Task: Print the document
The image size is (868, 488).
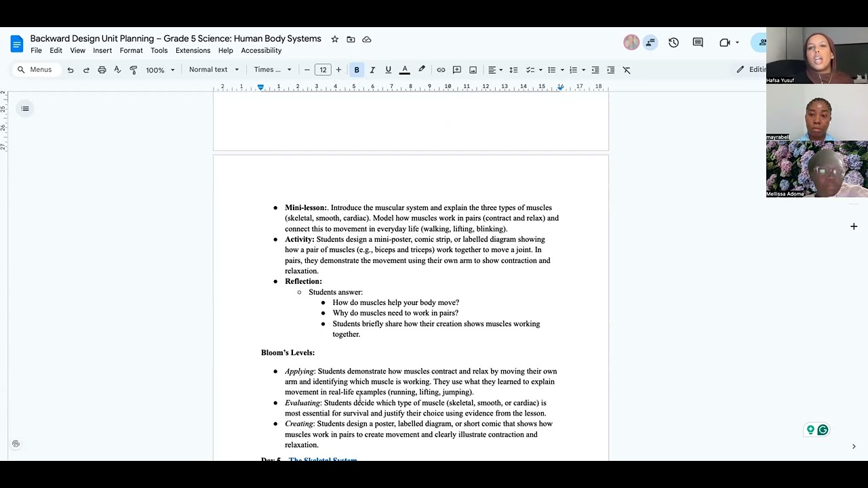Action: click(102, 70)
